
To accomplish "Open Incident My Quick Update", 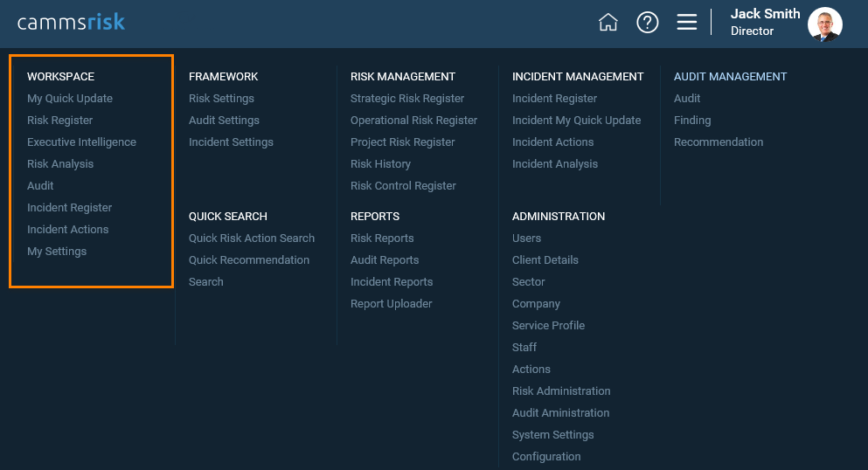I will [576, 120].
